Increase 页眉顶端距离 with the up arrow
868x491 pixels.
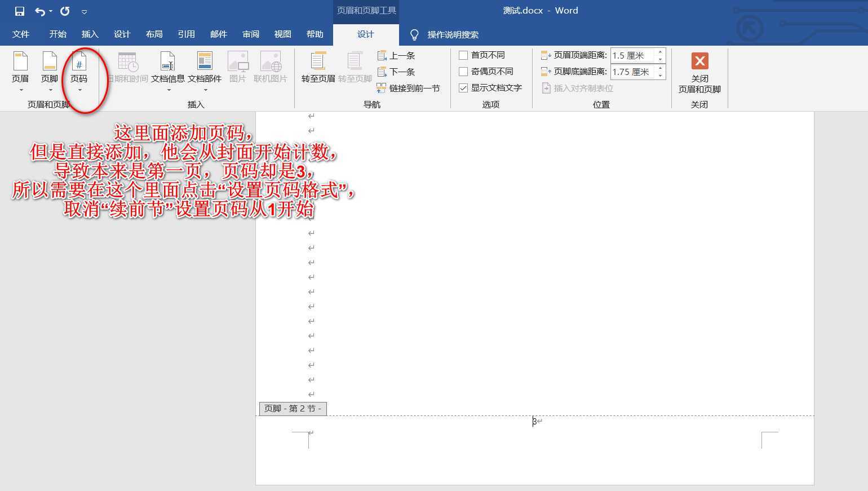tap(661, 52)
